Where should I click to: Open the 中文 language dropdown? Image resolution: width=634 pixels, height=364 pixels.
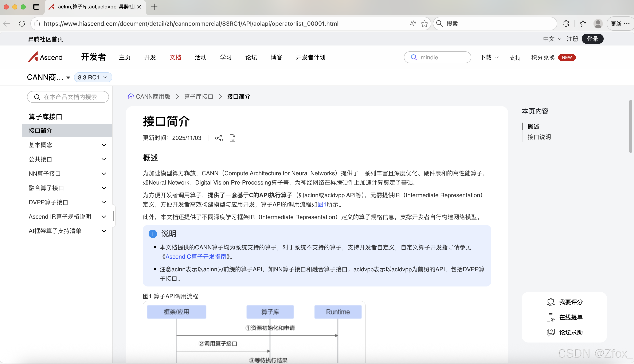click(x=551, y=39)
